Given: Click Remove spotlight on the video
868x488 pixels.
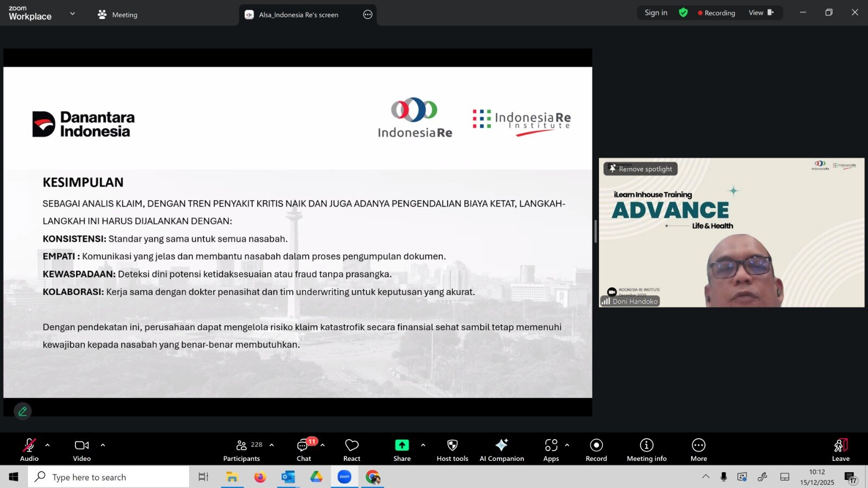Looking at the screenshot, I should (641, 169).
